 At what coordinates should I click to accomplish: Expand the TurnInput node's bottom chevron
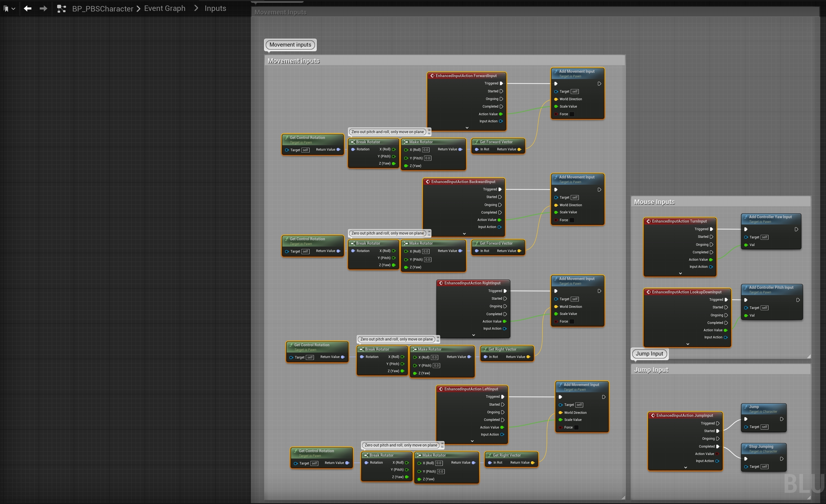point(680,274)
